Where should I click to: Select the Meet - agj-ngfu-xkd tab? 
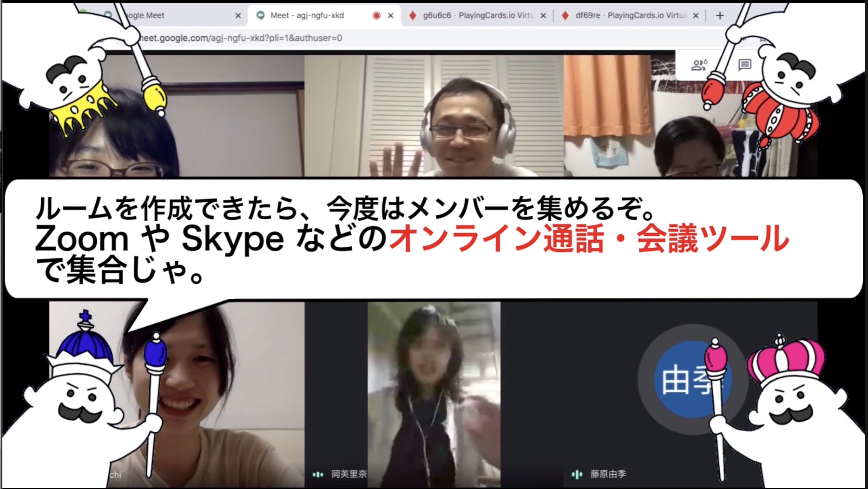click(x=307, y=15)
